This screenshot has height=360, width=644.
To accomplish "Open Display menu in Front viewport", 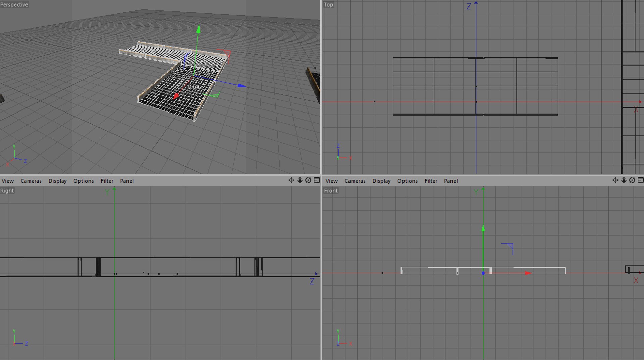I will point(382,181).
